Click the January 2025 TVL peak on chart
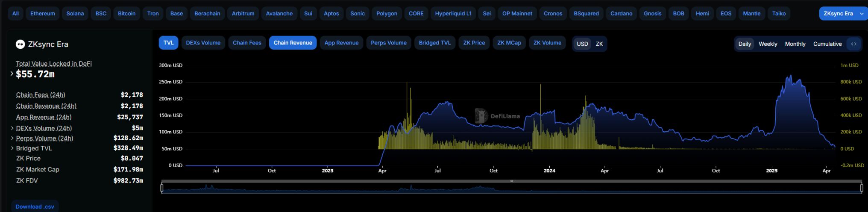The image size is (868, 212). click(x=790, y=76)
